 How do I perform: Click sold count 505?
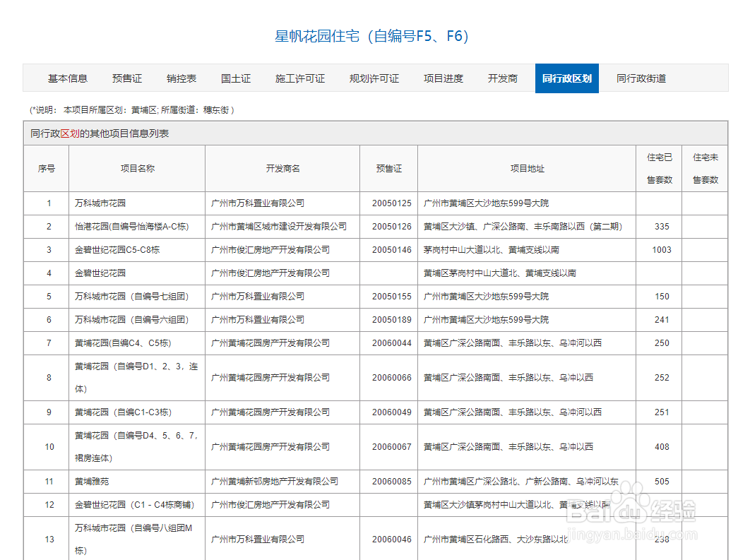[662, 482]
